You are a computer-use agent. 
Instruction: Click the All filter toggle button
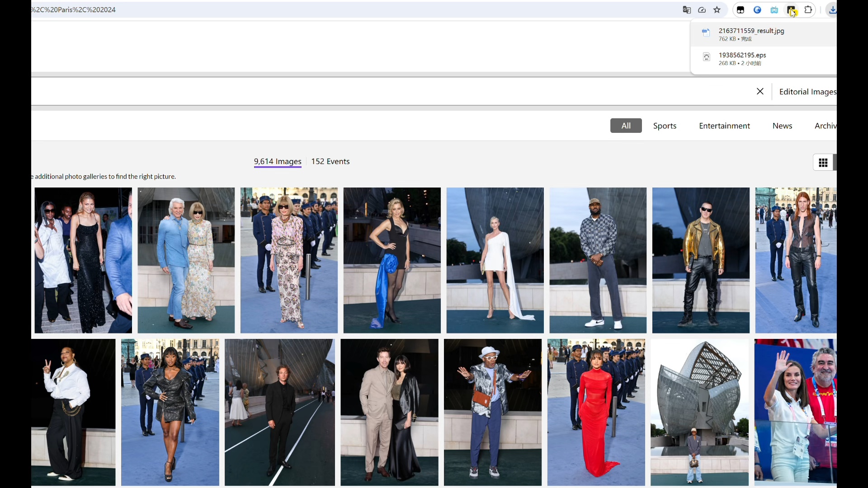[626, 126]
